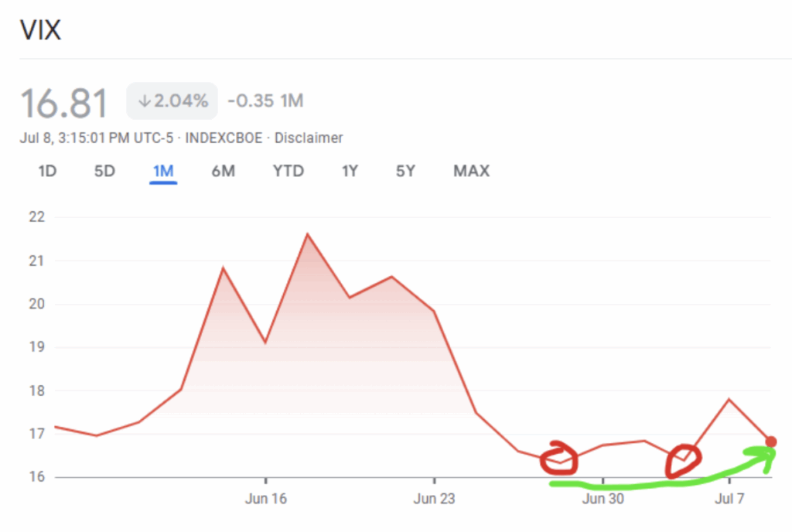Screen dimensions: 792x532
Task: Click the 18 y-axis label
Action: pos(37,390)
